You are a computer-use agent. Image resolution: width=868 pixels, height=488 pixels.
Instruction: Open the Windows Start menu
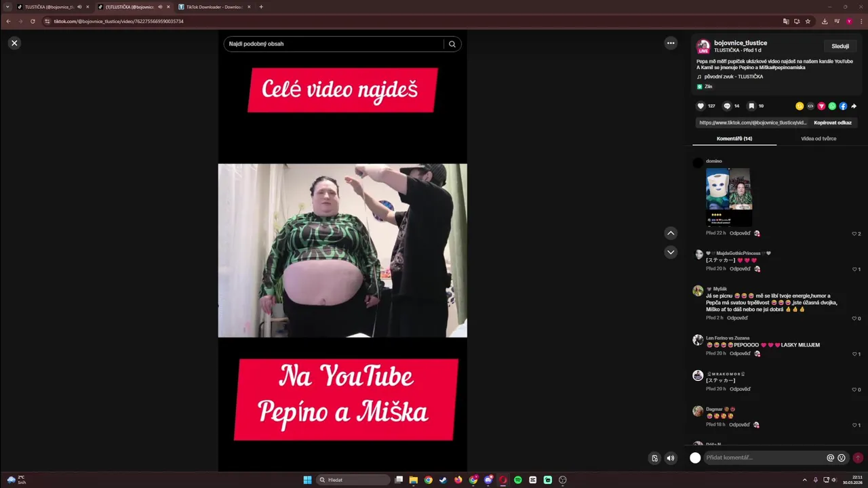point(307,480)
